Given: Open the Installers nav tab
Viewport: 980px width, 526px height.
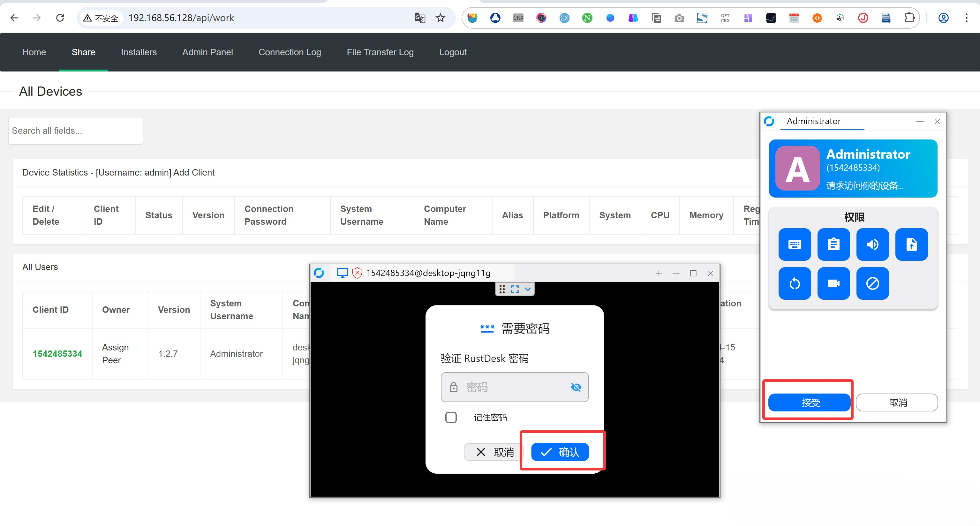Looking at the screenshot, I should pyautogui.click(x=139, y=52).
